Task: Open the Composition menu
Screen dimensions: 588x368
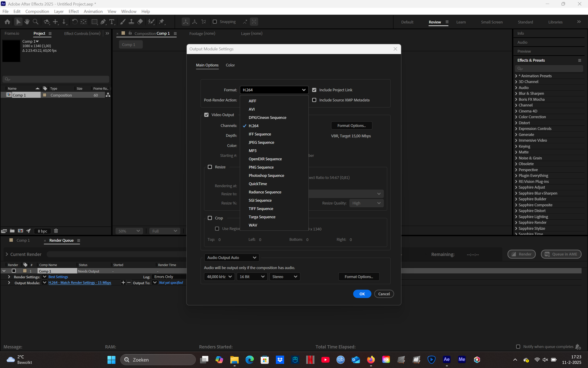Action: tap(37, 11)
